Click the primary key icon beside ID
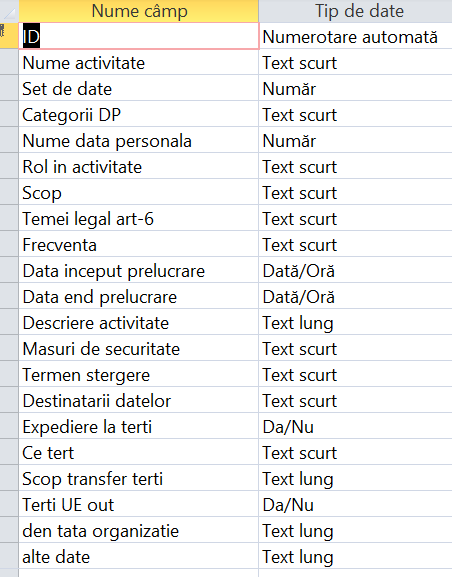Screen dimensions: 452x577 pyautogui.click(x=3, y=31)
